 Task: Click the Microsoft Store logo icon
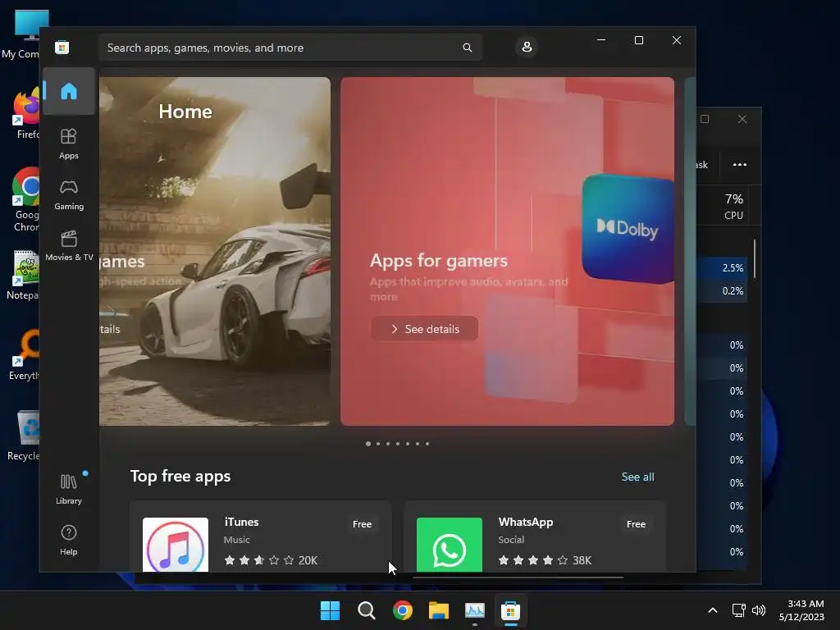pos(62,47)
